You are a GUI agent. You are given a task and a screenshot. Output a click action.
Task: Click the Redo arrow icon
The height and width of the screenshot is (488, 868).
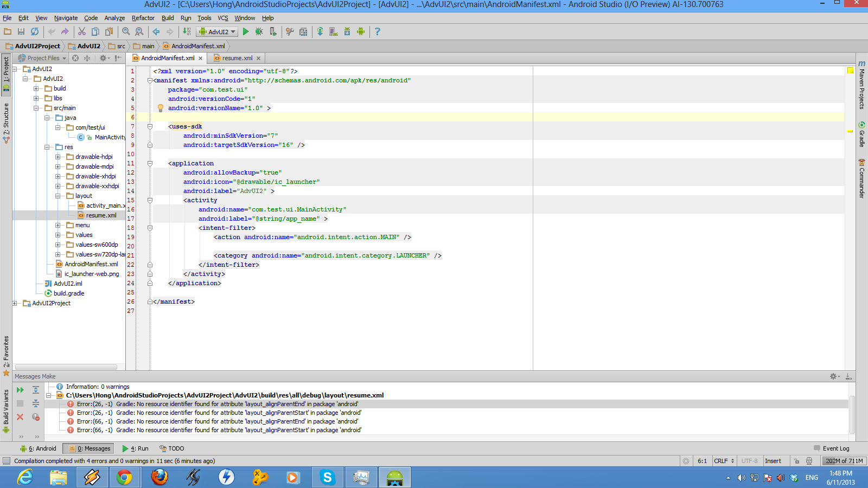pos(65,32)
